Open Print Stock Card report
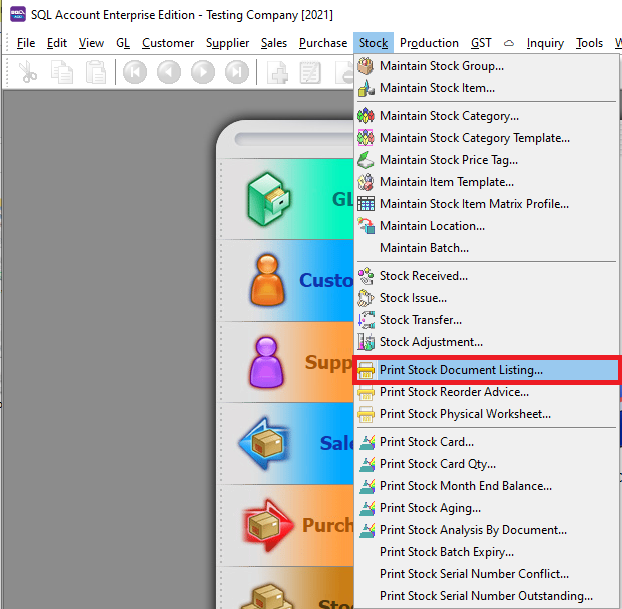Image resolution: width=622 pixels, height=609 pixels. (x=426, y=442)
